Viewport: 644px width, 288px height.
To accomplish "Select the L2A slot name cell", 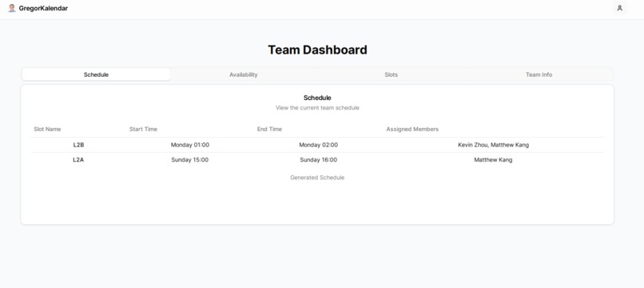I will (x=78, y=160).
